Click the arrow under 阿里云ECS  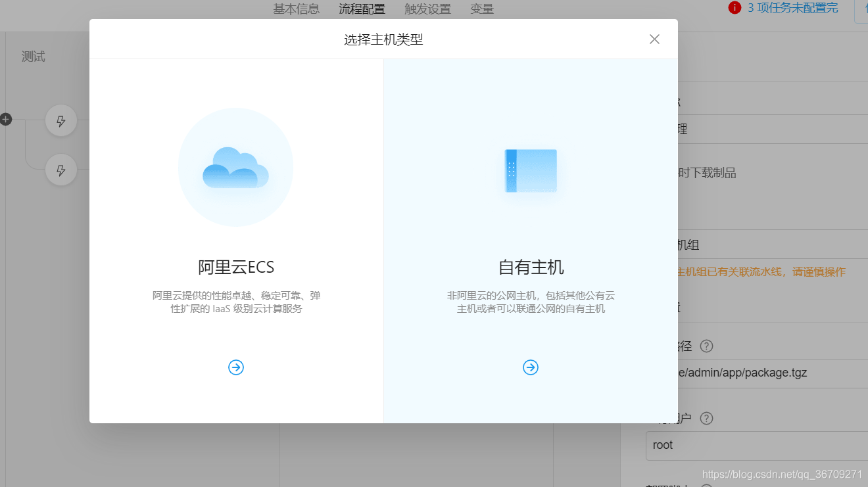236,367
